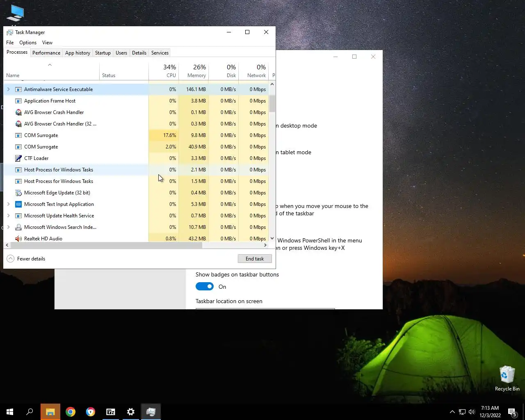
Task: Click the Microsoft Windows Search Indexer icon
Action: (18, 227)
